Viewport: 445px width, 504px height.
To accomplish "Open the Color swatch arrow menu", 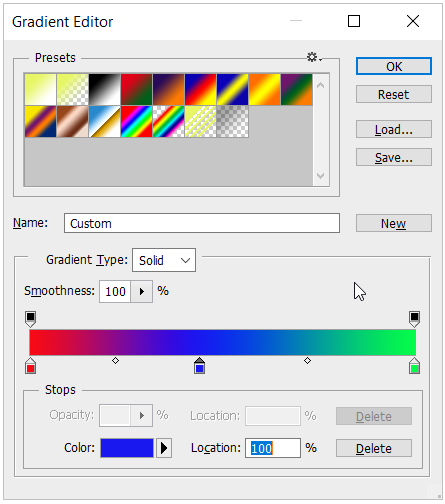I will (x=164, y=448).
